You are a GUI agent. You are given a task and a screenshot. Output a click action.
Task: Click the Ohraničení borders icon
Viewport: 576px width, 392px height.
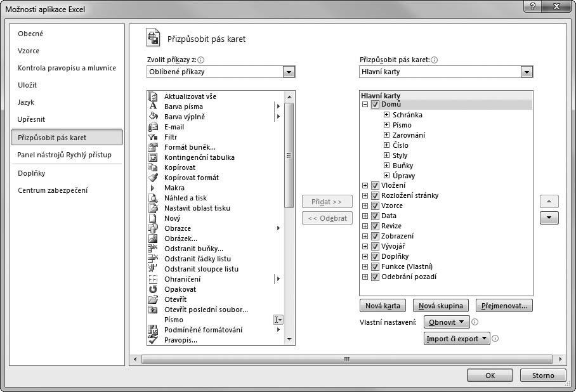[153, 279]
